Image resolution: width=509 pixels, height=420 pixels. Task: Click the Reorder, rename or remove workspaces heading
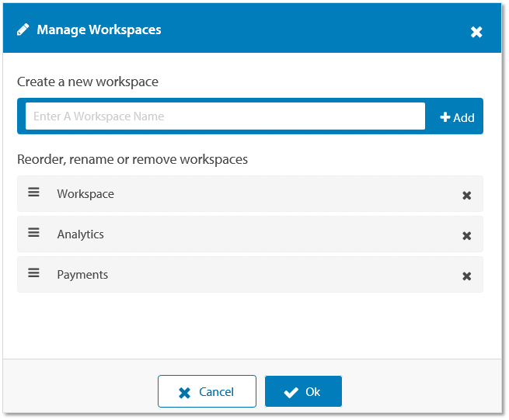click(x=132, y=159)
